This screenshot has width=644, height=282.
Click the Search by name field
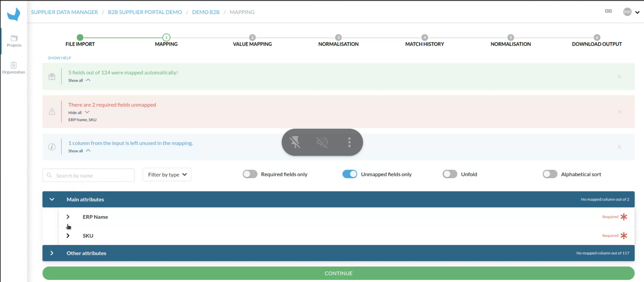[x=88, y=175]
